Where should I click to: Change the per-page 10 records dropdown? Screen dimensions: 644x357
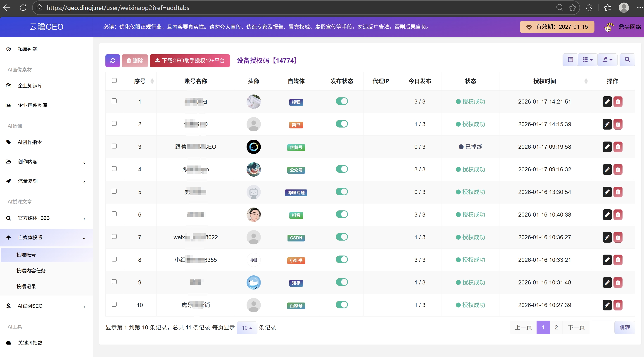pyautogui.click(x=247, y=328)
